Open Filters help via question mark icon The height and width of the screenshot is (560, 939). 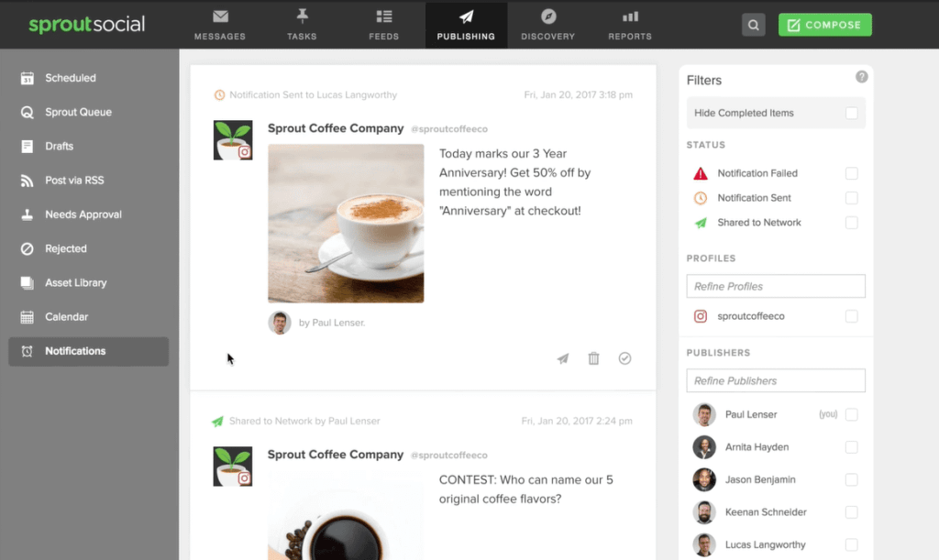pyautogui.click(x=861, y=77)
